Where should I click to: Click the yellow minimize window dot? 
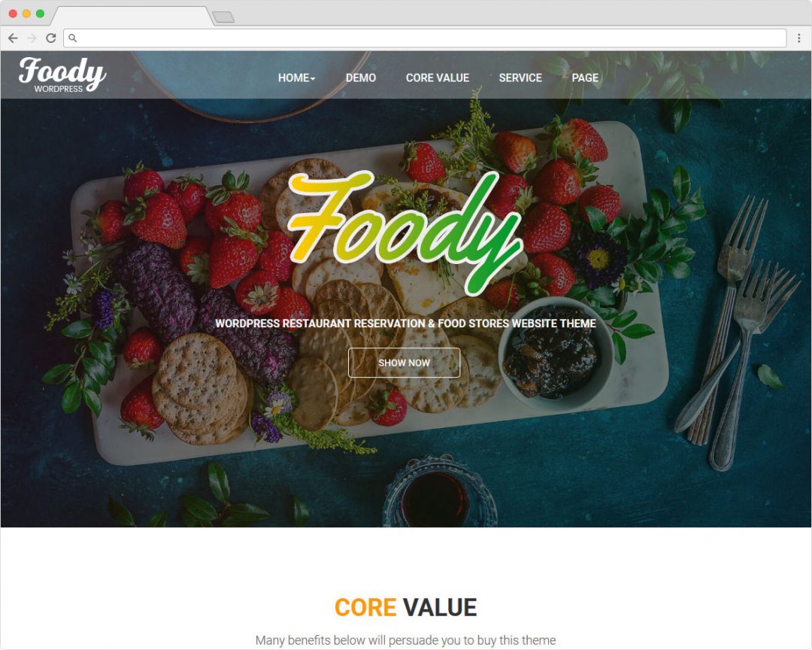pyautogui.click(x=26, y=14)
